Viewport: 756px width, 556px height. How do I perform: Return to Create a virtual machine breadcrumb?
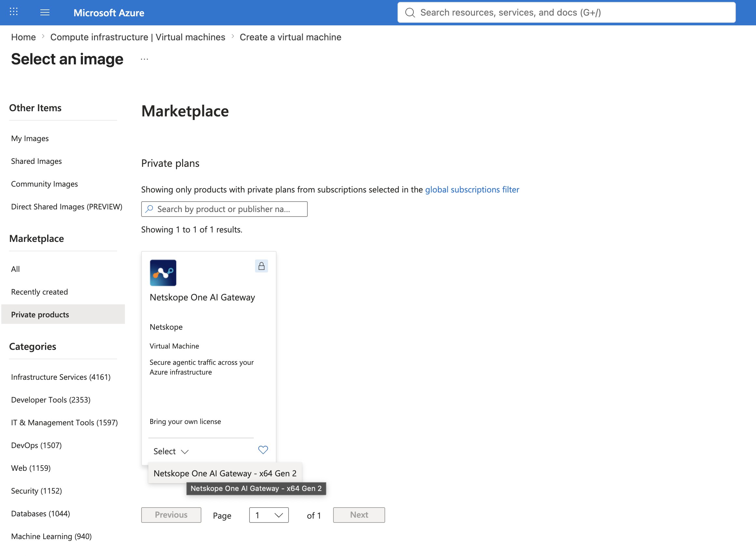(290, 37)
